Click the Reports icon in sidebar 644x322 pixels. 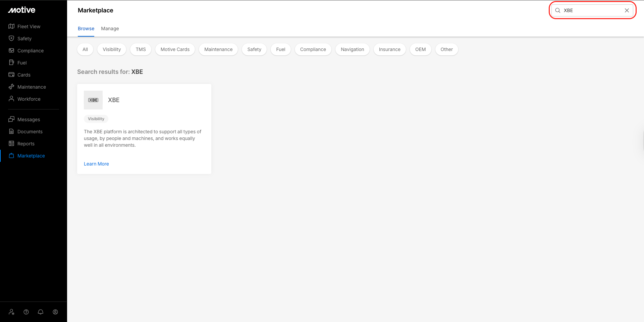(11, 143)
